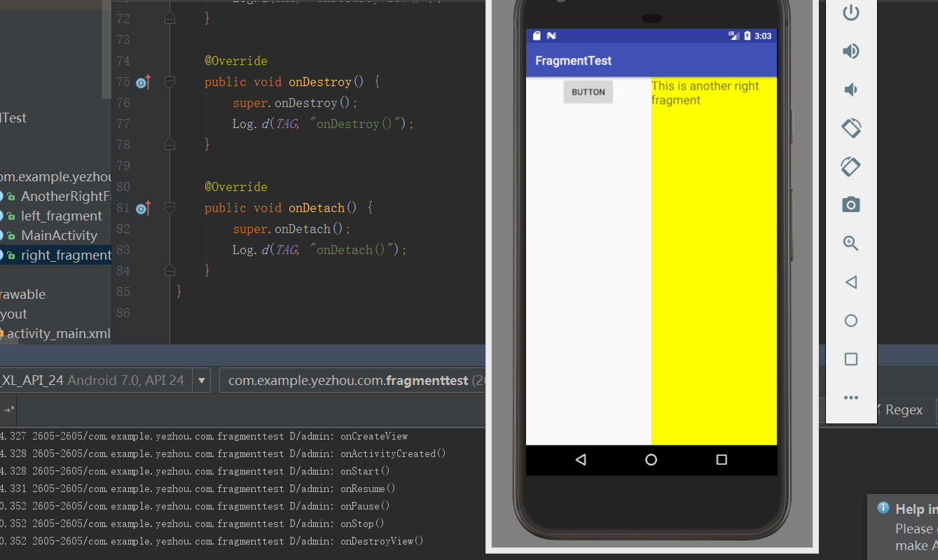938x560 pixels.
Task: Click onDestroy method name in editor
Action: click(x=320, y=82)
